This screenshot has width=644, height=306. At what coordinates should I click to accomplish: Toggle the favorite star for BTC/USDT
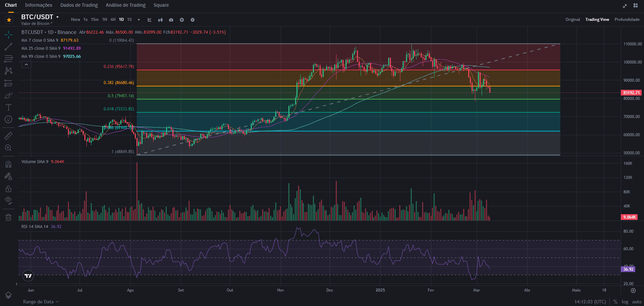pyautogui.click(x=9, y=20)
